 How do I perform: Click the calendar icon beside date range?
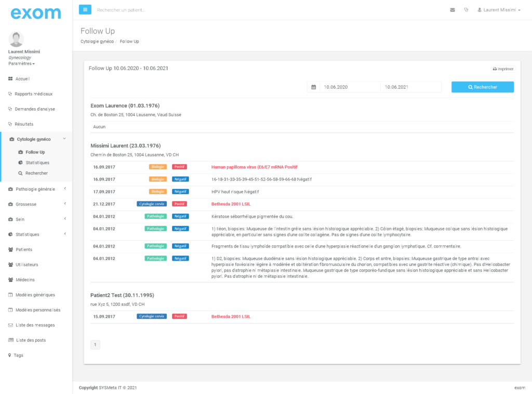pyautogui.click(x=313, y=87)
